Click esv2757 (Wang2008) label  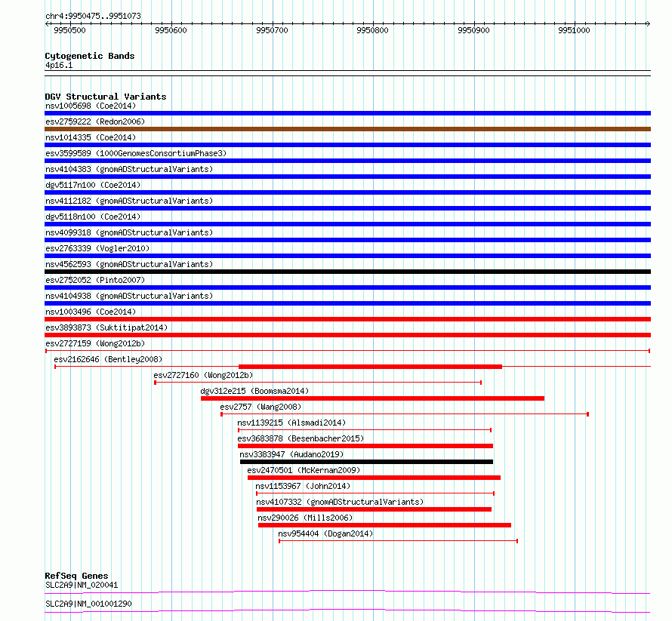[x=260, y=407]
